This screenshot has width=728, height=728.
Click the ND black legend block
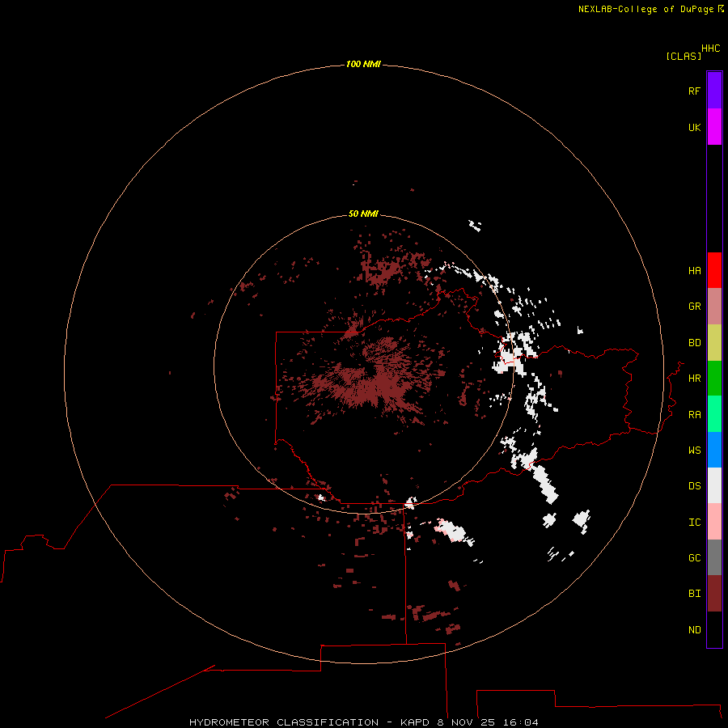[714, 629]
